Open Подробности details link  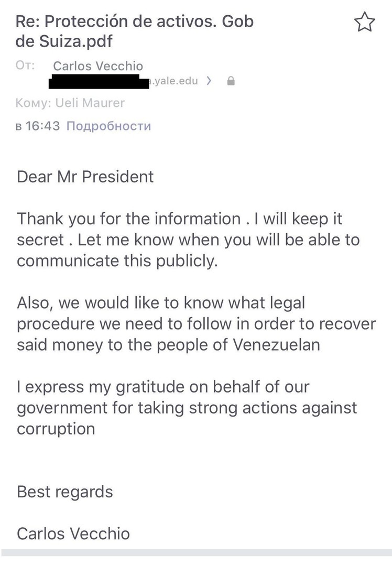108,126
